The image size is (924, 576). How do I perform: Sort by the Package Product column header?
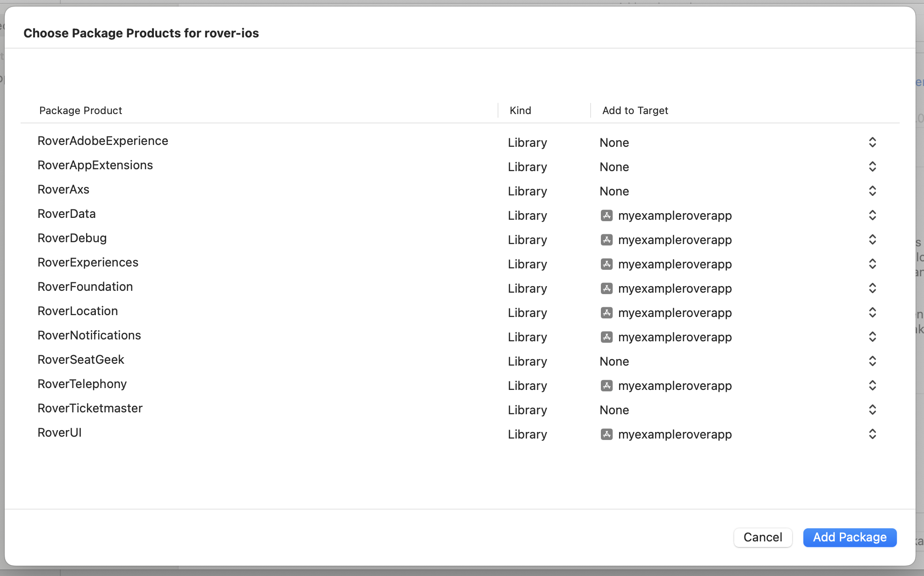(x=80, y=110)
